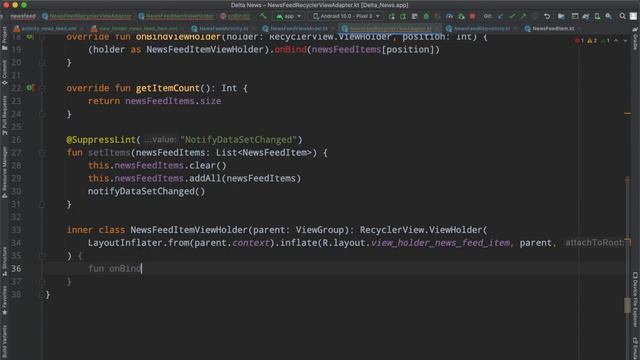Place cursor on "fun onBind" on line 36
Screen dimensions: 640x360
(x=115, y=269)
